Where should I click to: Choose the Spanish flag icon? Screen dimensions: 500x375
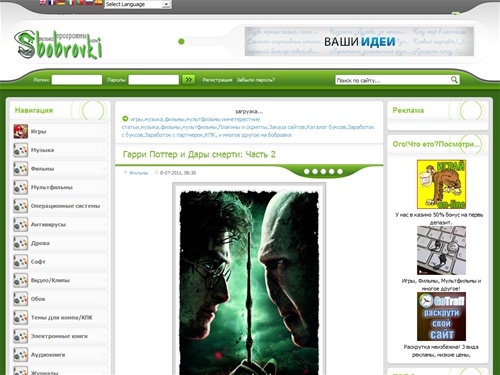point(99,2)
